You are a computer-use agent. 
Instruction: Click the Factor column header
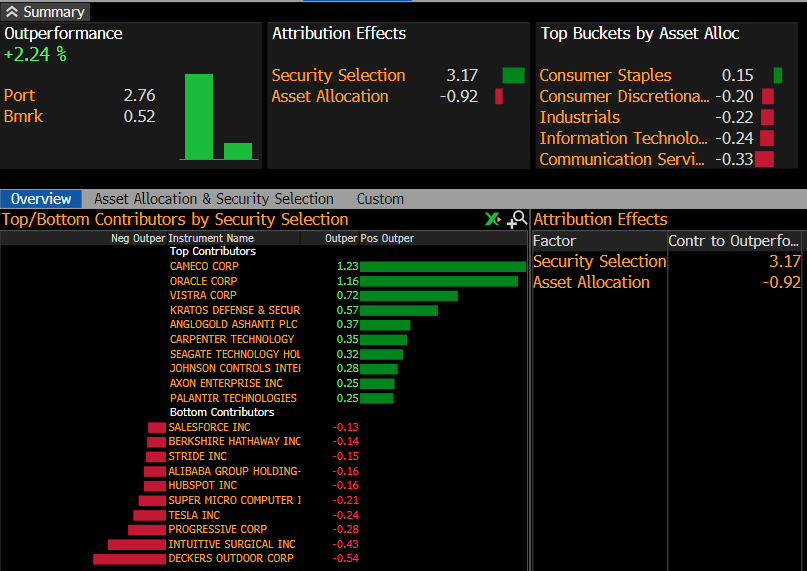554,241
